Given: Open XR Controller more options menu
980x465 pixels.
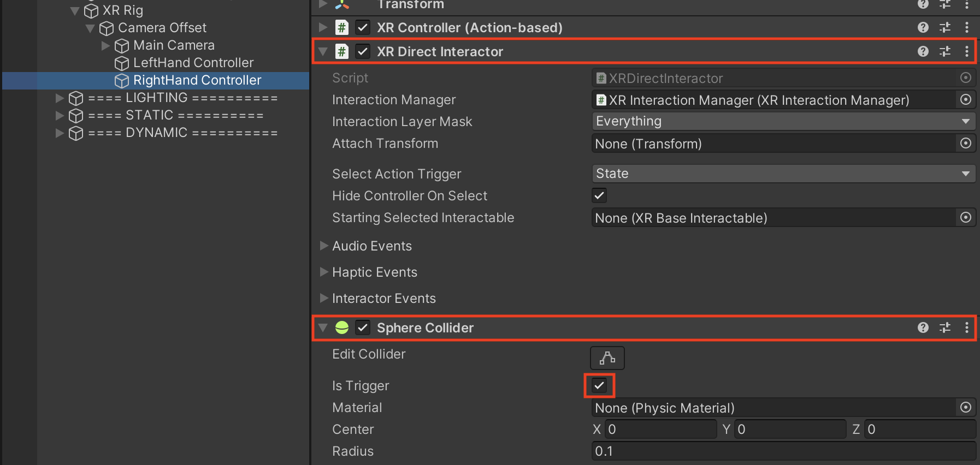Looking at the screenshot, I should pos(966,27).
